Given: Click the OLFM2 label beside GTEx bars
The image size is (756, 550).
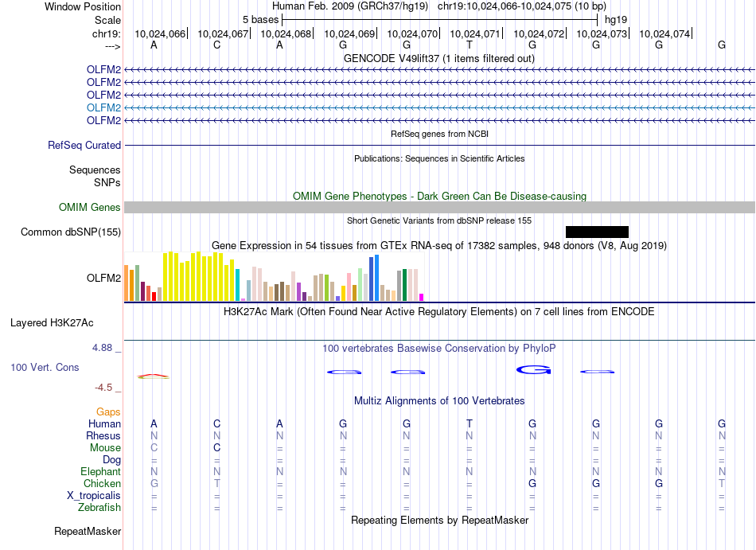Looking at the screenshot, I should point(103,278).
